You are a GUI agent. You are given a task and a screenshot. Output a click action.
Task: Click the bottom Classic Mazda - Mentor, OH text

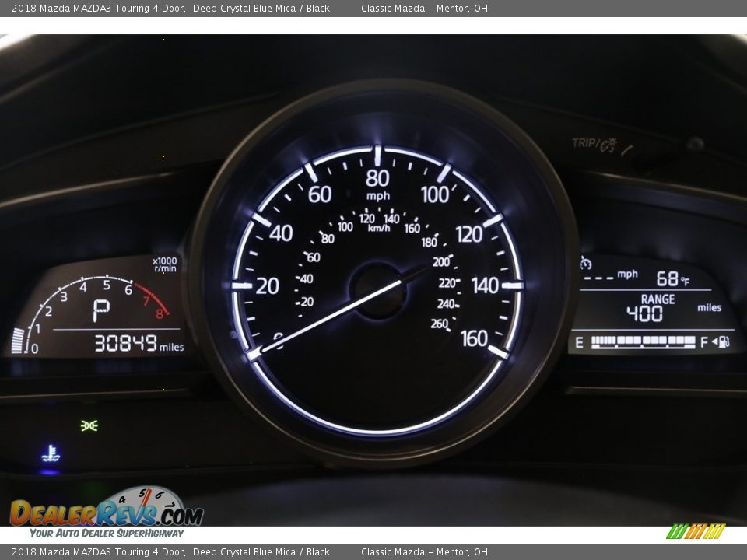point(424,552)
